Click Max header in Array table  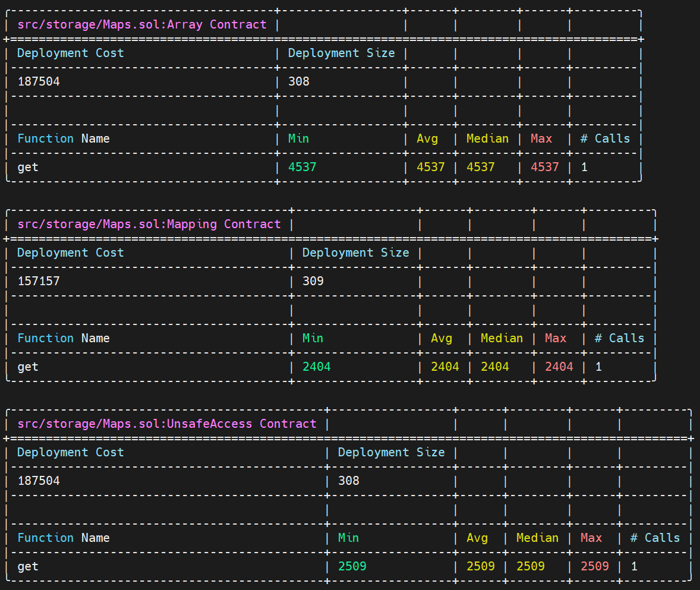tap(541, 139)
